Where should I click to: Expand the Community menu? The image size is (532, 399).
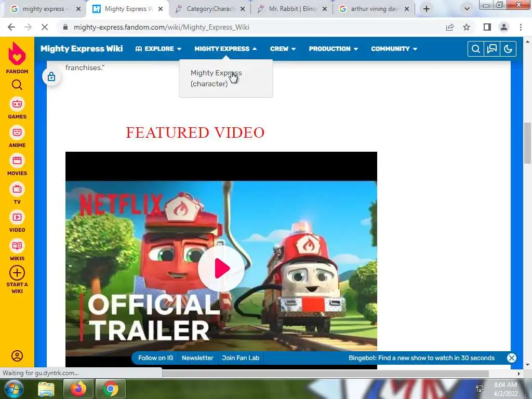point(394,49)
